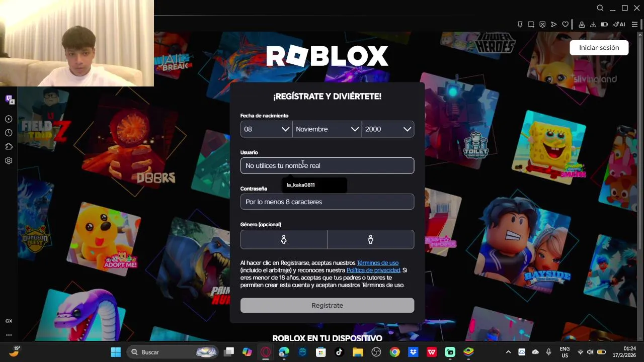Open OBS Studio from the taskbar
644x362 pixels.
coord(376,352)
